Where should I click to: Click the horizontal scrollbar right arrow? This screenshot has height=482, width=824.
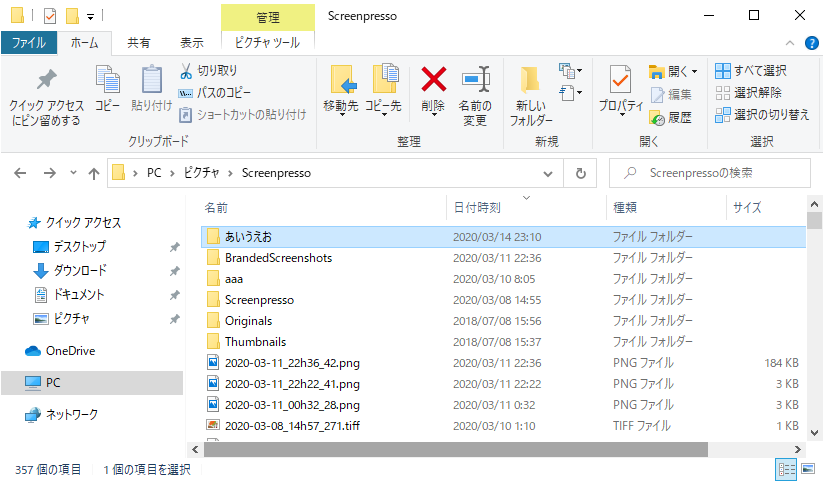pyautogui.click(x=798, y=449)
